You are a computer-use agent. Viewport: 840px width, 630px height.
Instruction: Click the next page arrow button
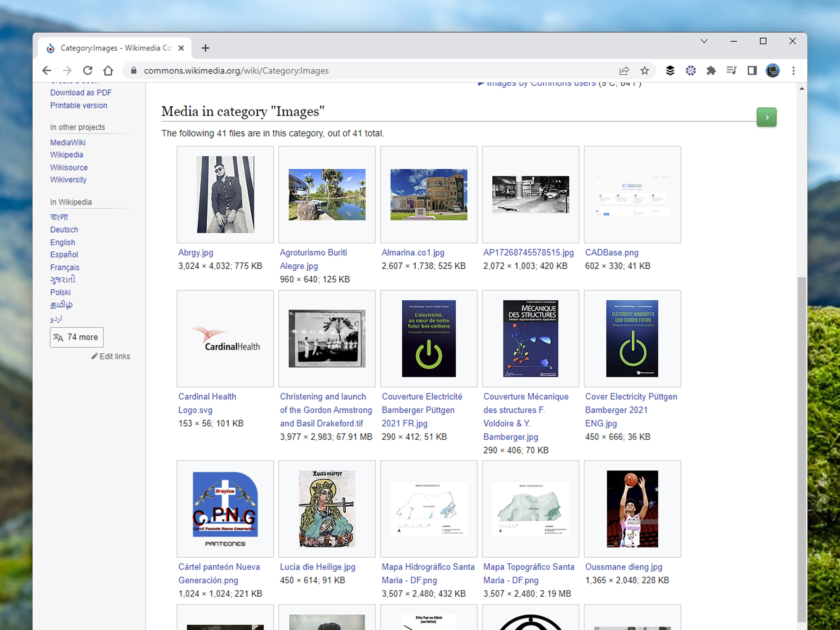(x=766, y=117)
